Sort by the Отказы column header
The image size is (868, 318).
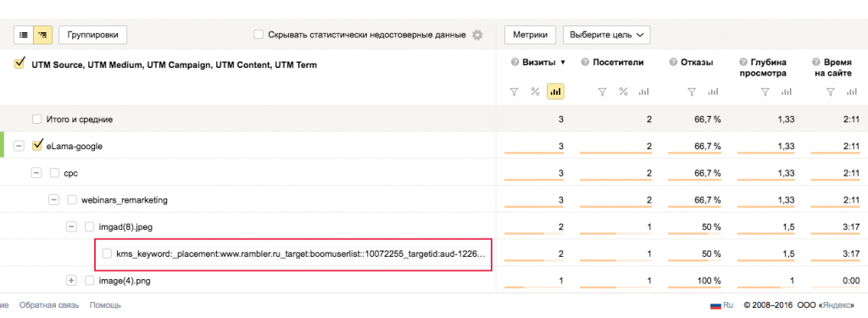[697, 62]
